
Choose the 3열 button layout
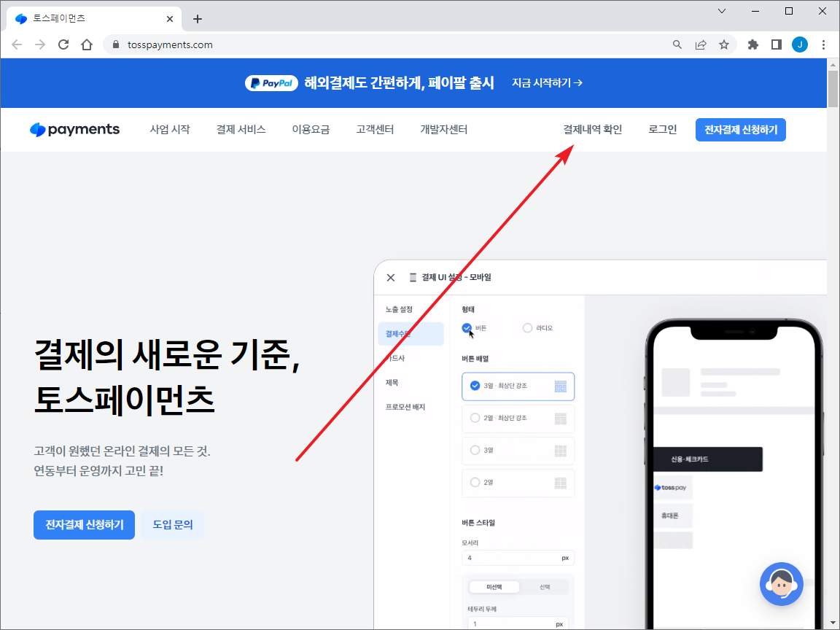tap(518, 451)
